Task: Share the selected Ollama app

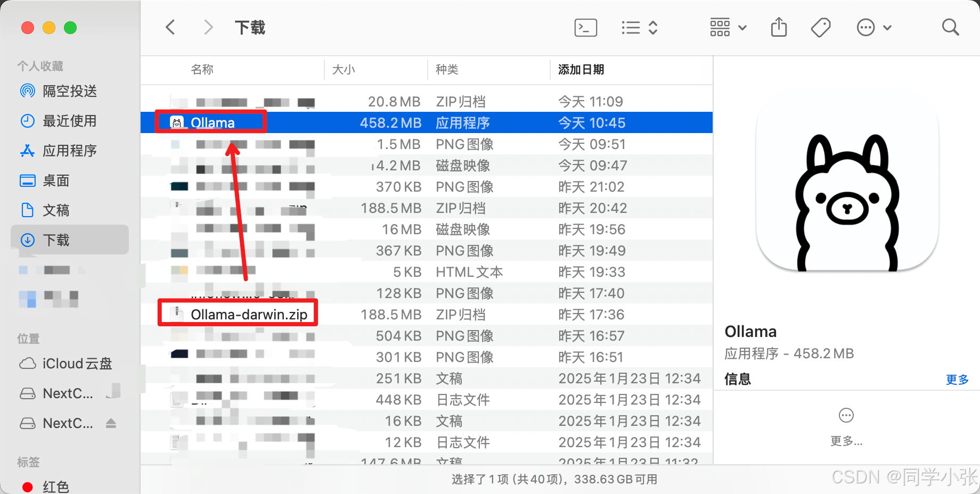Action: [x=779, y=27]
